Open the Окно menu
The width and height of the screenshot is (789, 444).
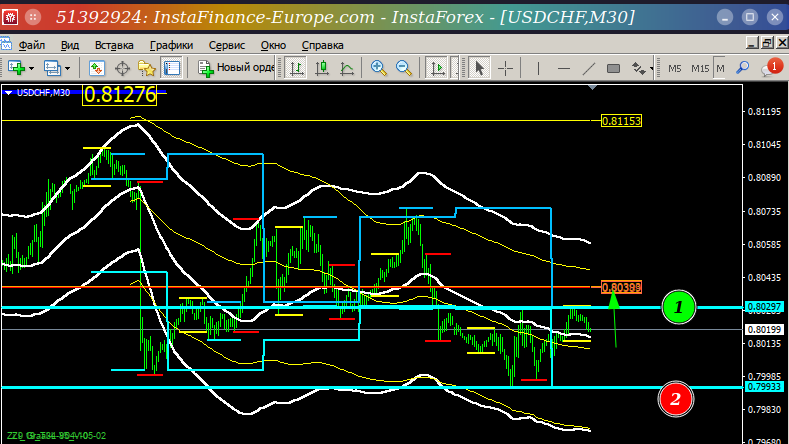point(273,45)
